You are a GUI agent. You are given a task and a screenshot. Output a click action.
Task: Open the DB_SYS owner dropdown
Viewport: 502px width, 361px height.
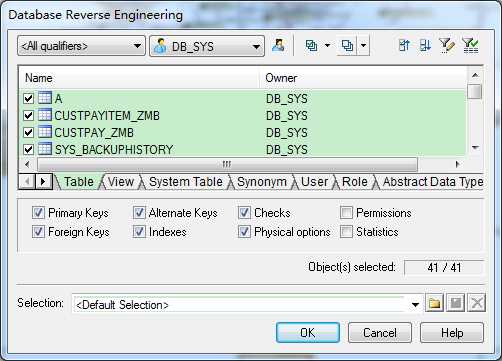tap(207, 46)
